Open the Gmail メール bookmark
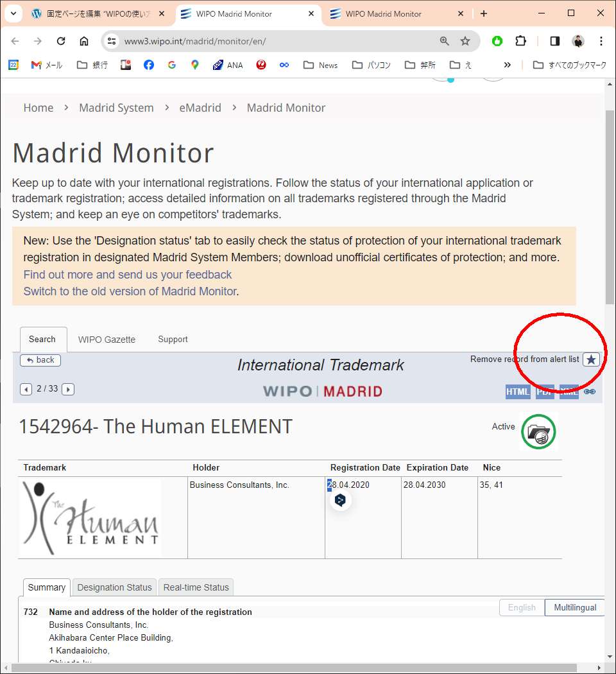This screenshot has height=674, width=616. point(47,65)
